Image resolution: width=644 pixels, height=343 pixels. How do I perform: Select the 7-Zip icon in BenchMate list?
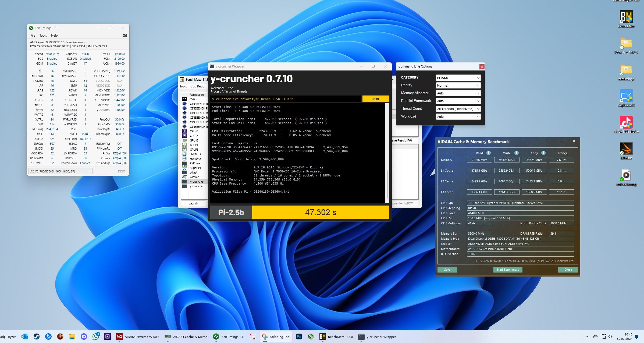click(x=184, y=99)
